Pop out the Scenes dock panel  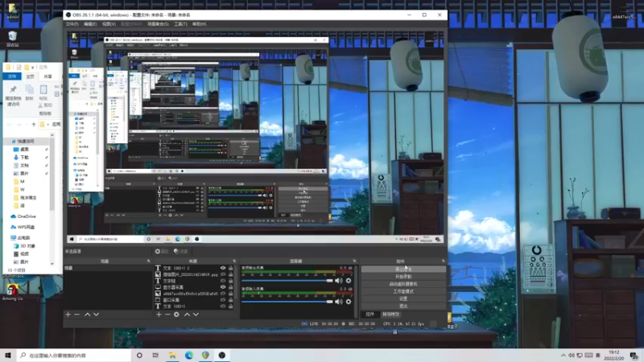[x=149, y=261]
